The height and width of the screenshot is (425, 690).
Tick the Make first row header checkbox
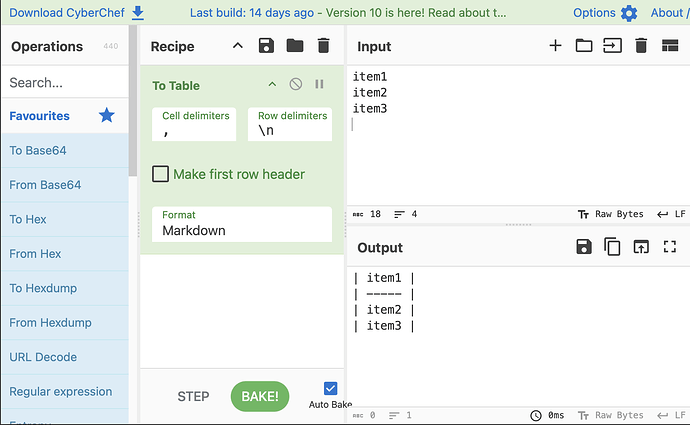(160, 174)
